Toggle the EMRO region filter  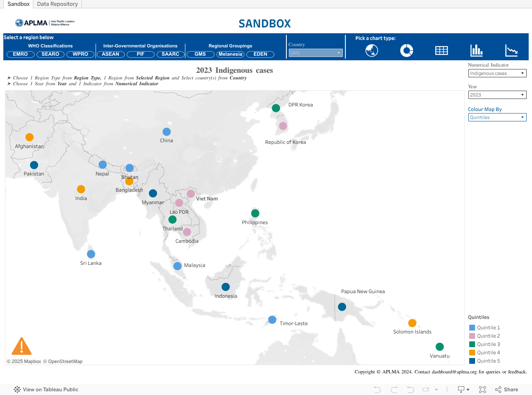point(20,54)
